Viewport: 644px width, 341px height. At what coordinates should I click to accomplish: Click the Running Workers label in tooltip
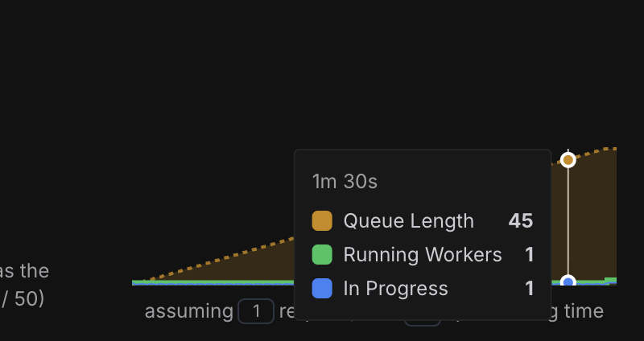pos(423,255)
